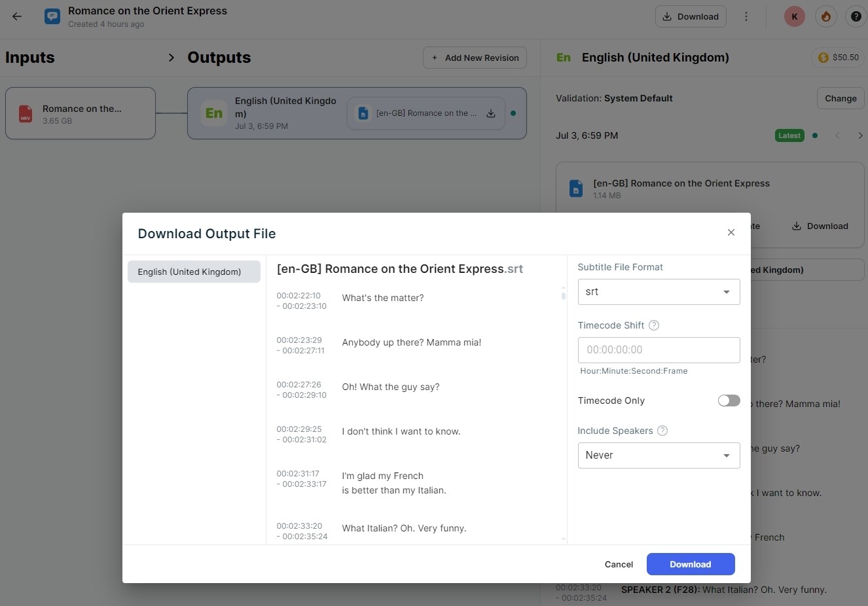
Task: Expand the Include Speakers Never dropdown
Action: (658, 455)
